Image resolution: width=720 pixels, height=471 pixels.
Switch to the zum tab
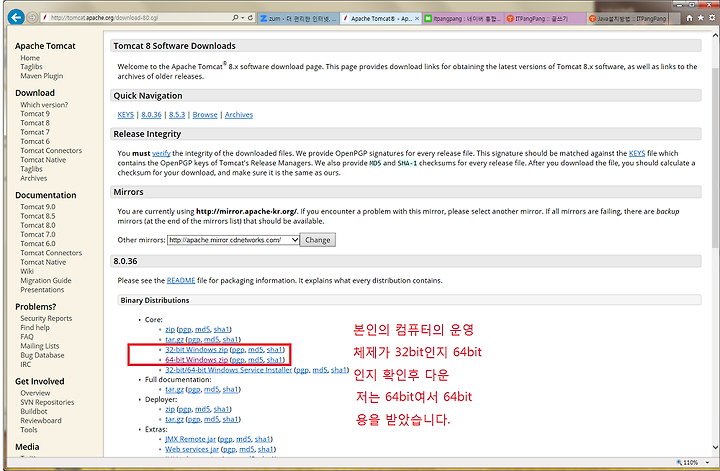[298, 18]
